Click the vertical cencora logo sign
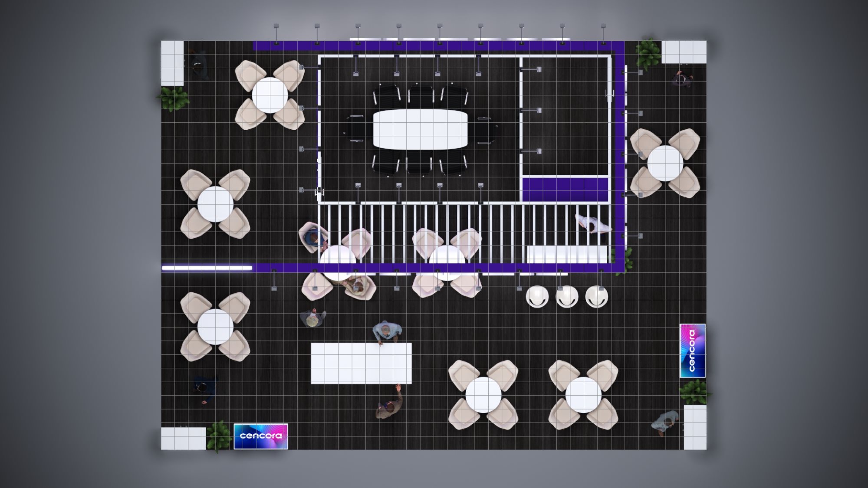The height and width of the screenshot is (488, 868). [x=692, y=350]
